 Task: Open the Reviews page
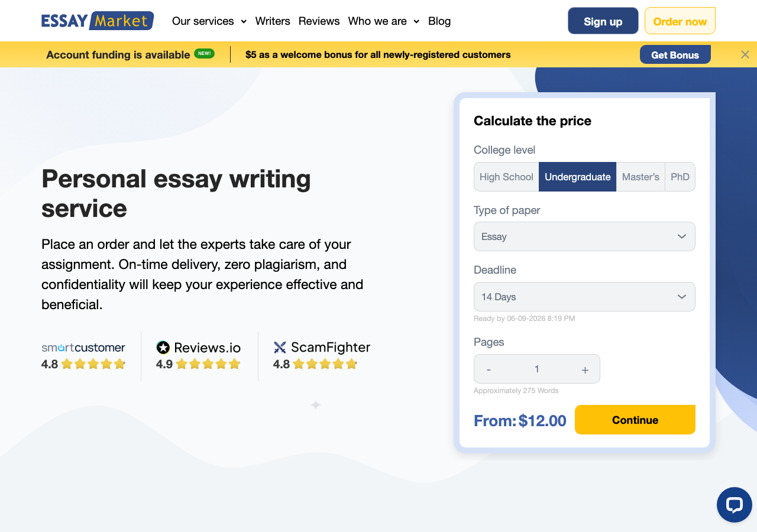(x=319, y=21)
